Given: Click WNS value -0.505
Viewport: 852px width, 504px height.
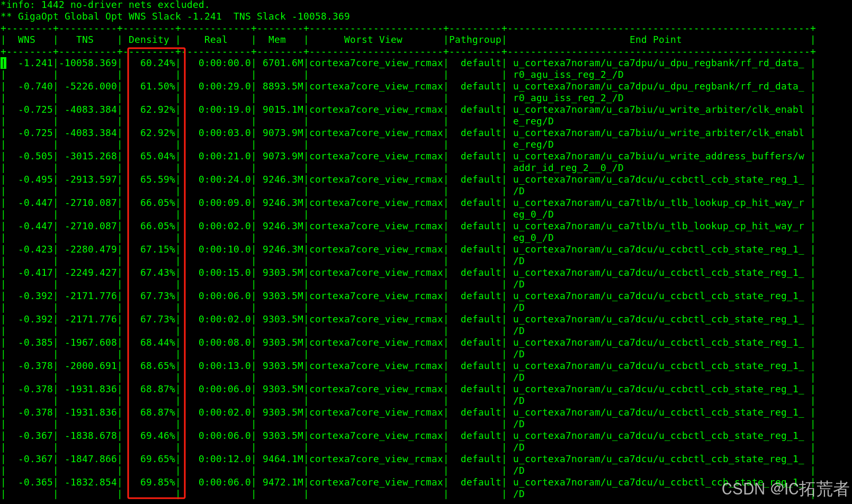Looking at the screenshot, I should (35, 156).
